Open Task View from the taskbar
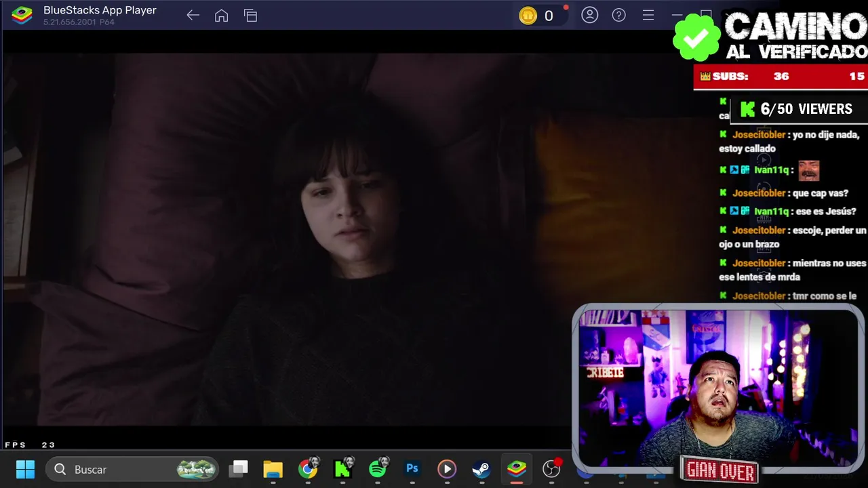Viewport: 868px width, 488px height. click(x=238, y=468)
